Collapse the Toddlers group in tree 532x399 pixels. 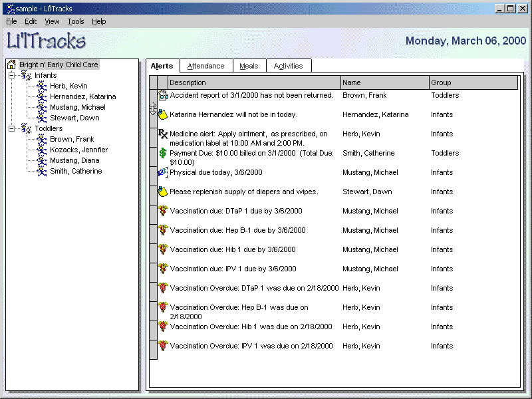pos(11,129)
